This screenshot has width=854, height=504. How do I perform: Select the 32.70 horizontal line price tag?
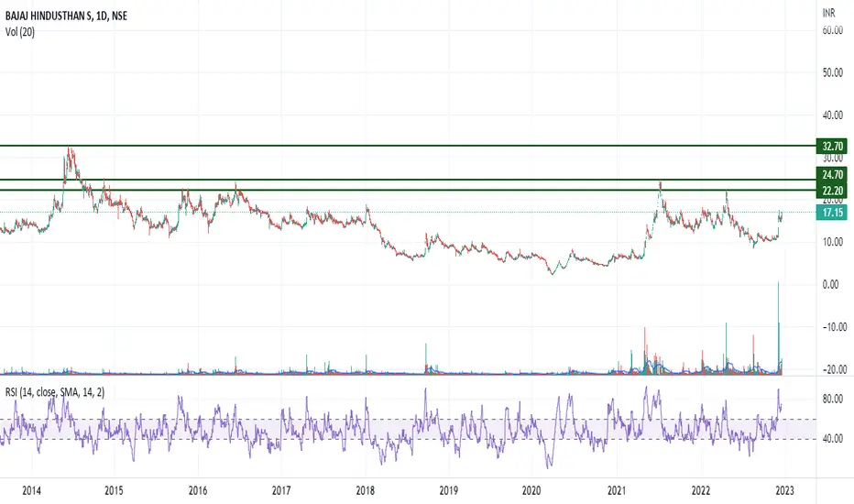[832, 146]
